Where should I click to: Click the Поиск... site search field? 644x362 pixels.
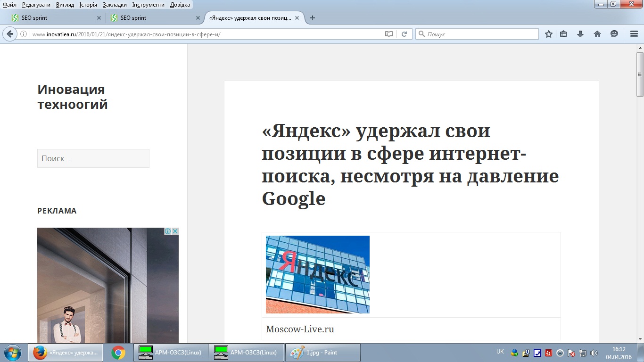tap(93, 158)
